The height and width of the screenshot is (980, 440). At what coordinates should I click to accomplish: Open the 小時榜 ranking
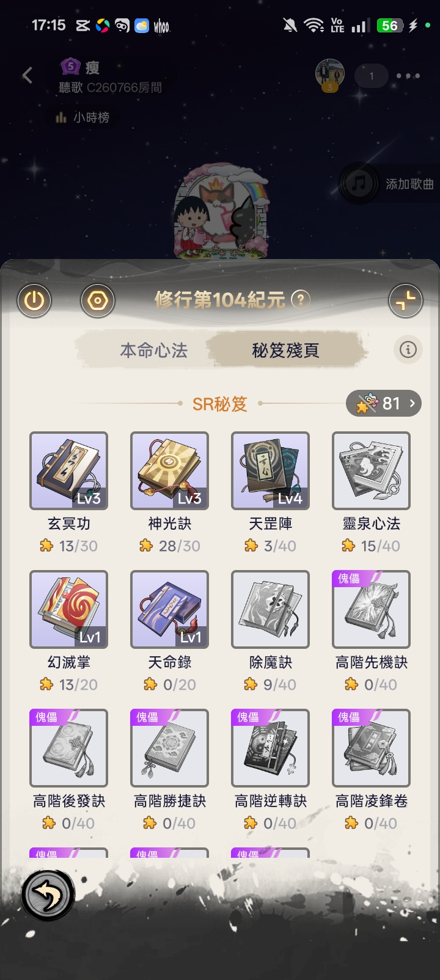coord(82,117)
